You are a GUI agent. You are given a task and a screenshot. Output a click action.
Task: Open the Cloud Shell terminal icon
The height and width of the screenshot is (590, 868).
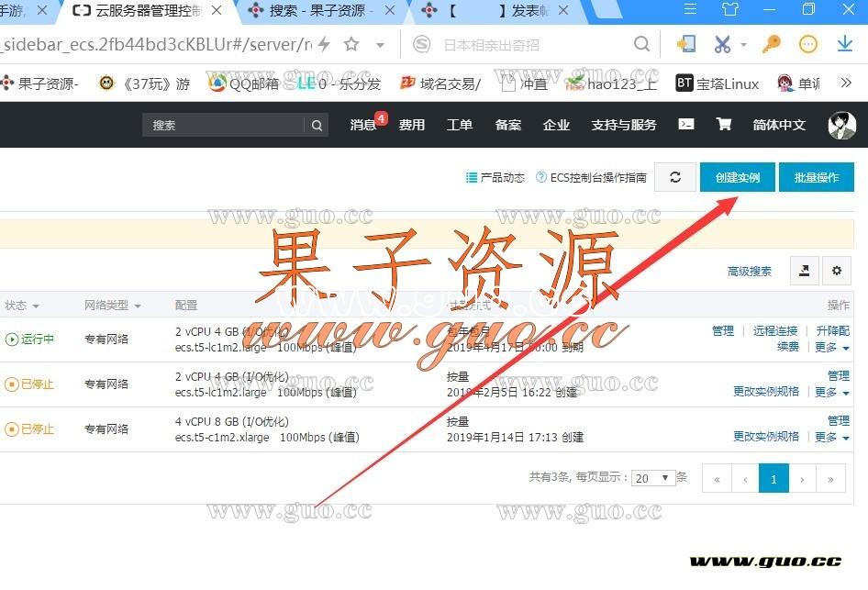pyautogui.click(x=685, y=125)
